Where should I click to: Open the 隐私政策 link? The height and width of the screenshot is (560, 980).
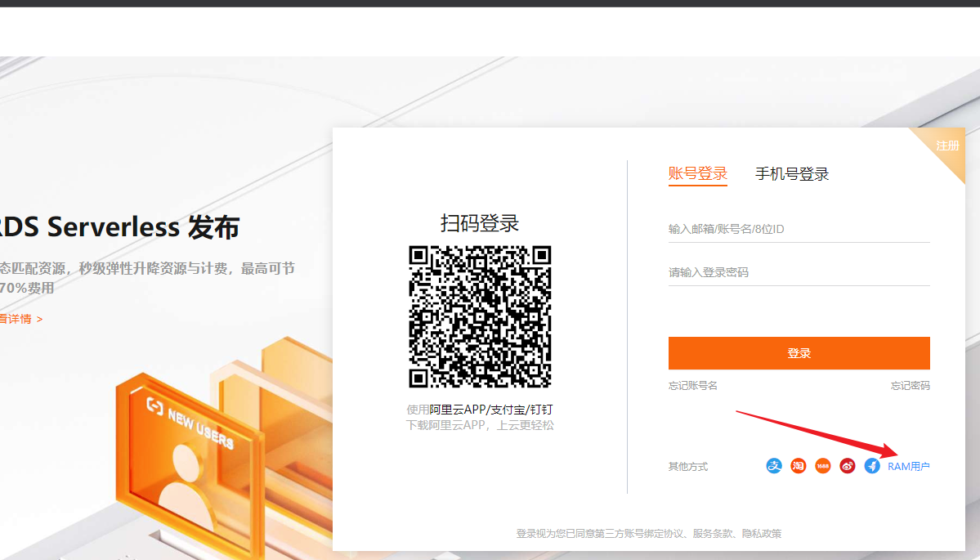[761, 534]
